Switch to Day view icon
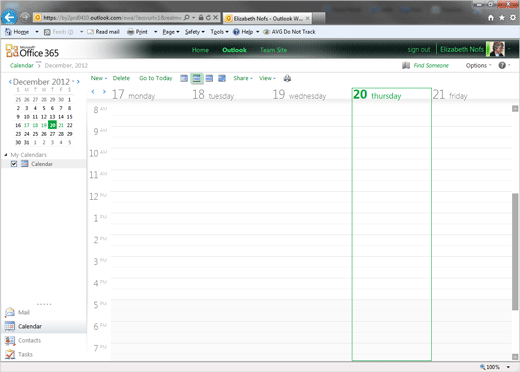The height and width of the screenshot is (372, 520). 184,78
